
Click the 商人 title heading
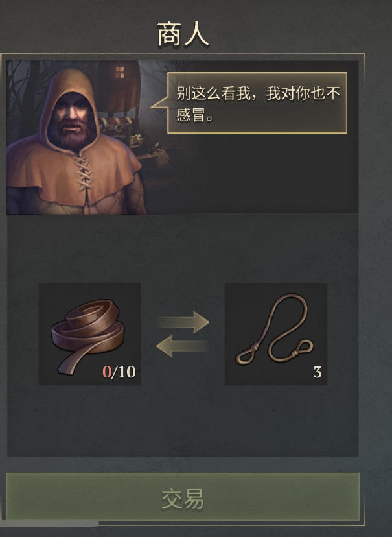click(183, 34)
